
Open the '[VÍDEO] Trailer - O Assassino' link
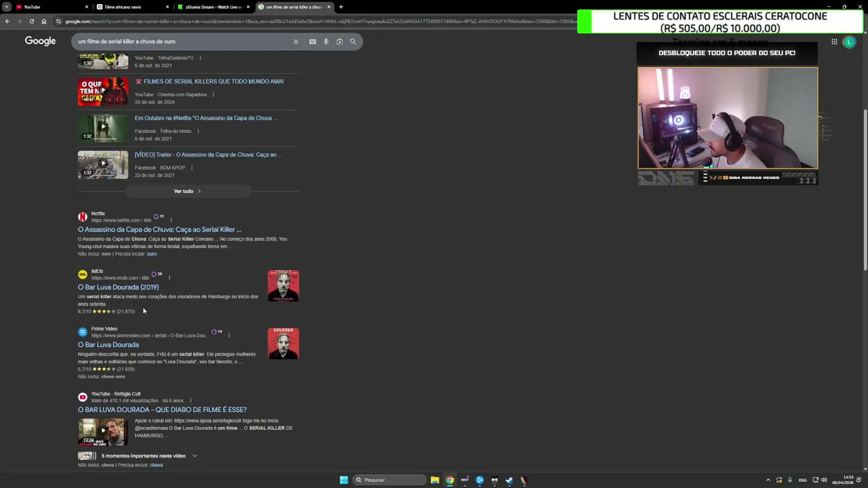(x=208, y=155)
